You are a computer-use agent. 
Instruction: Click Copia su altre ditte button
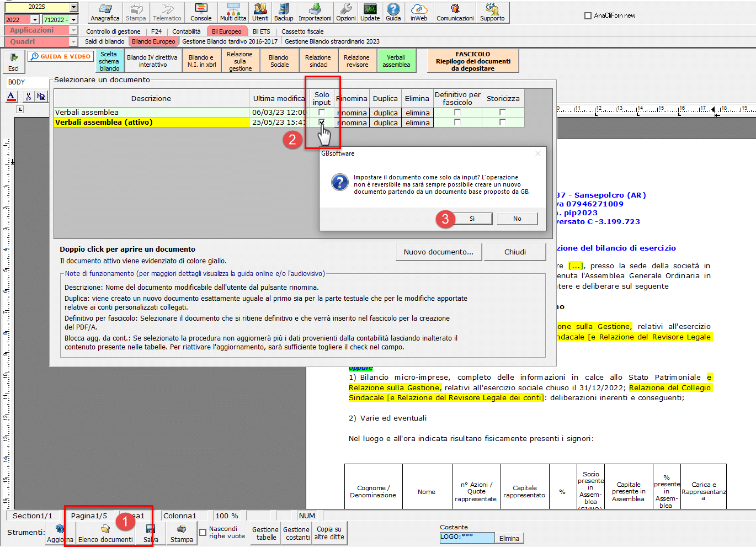pyautogui.click(x=329, y=533)
